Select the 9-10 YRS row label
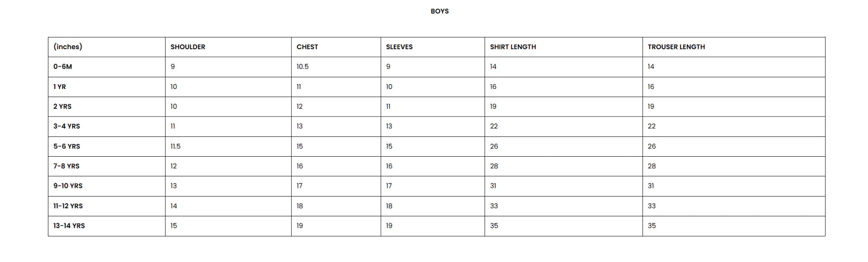The width and height of the screenshot is (868, 262). tap(68, 186)
